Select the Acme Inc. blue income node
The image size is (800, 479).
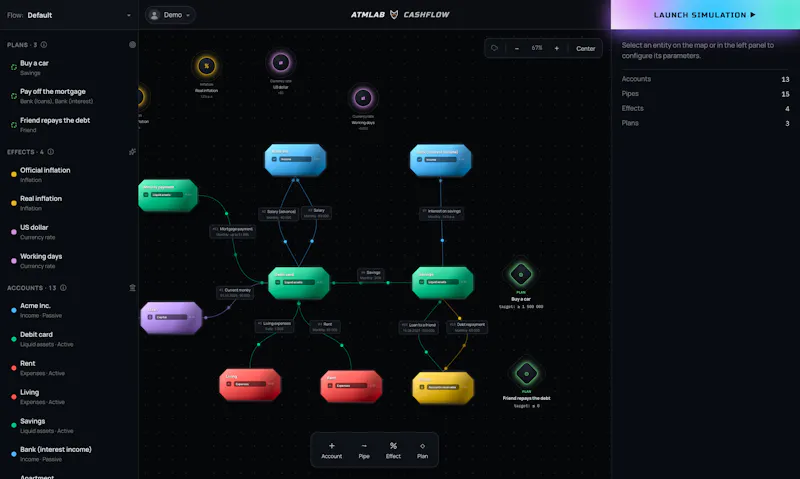pos(295,160)
